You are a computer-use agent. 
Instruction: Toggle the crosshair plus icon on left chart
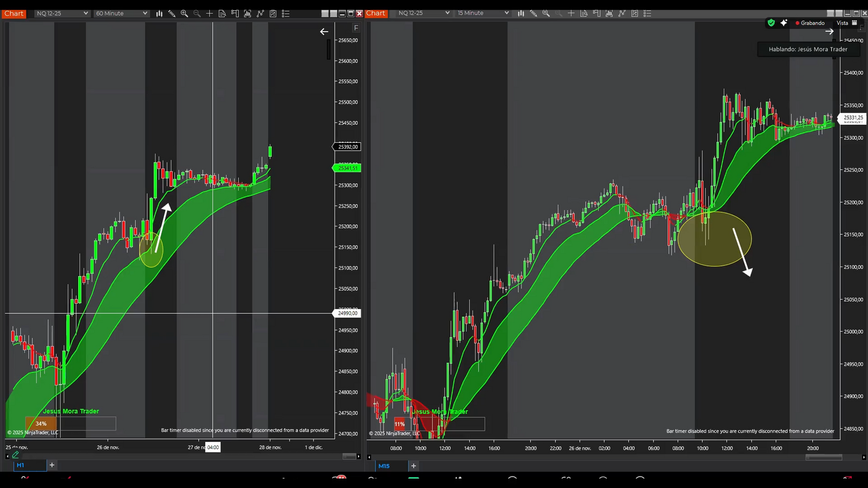(210, 13)
